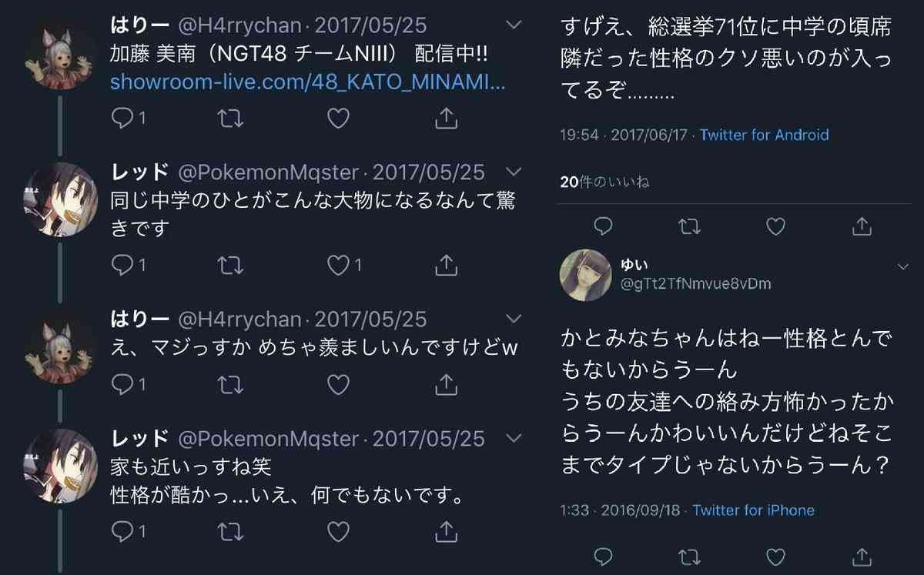Open menu chevron on レッド's 同じ中学 tweet
Image resolution: width=924 pixels, height=575 pixels.
[514, 171]
